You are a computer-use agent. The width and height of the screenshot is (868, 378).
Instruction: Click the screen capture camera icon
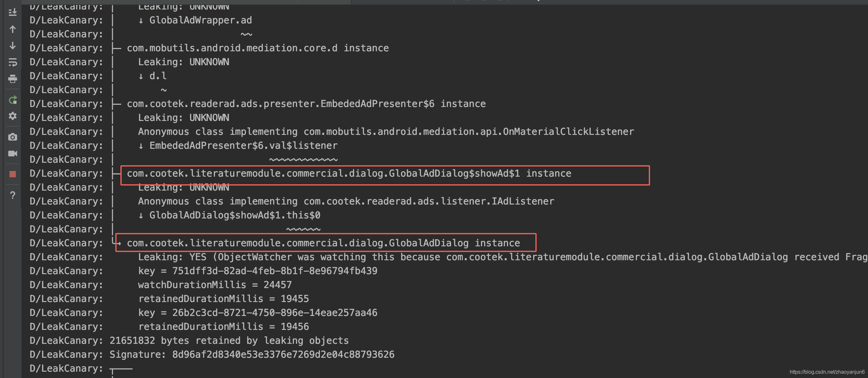click(12, 137)
